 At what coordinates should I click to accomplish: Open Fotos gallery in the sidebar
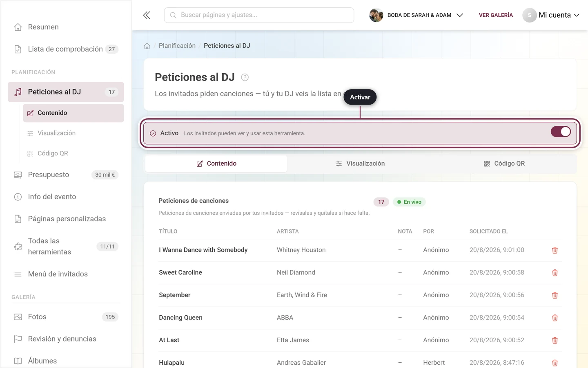66,317
